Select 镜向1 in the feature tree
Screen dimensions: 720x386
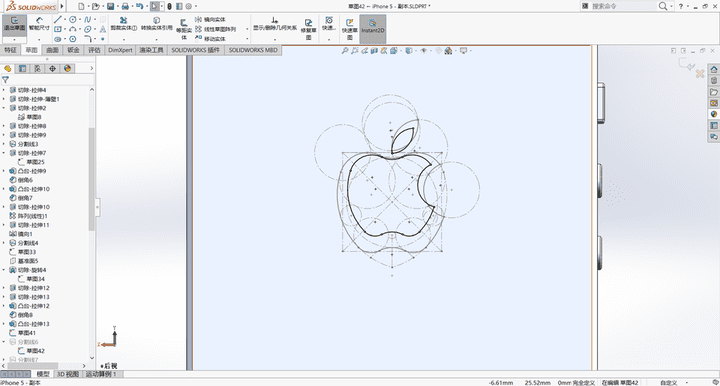coord(21,234)
